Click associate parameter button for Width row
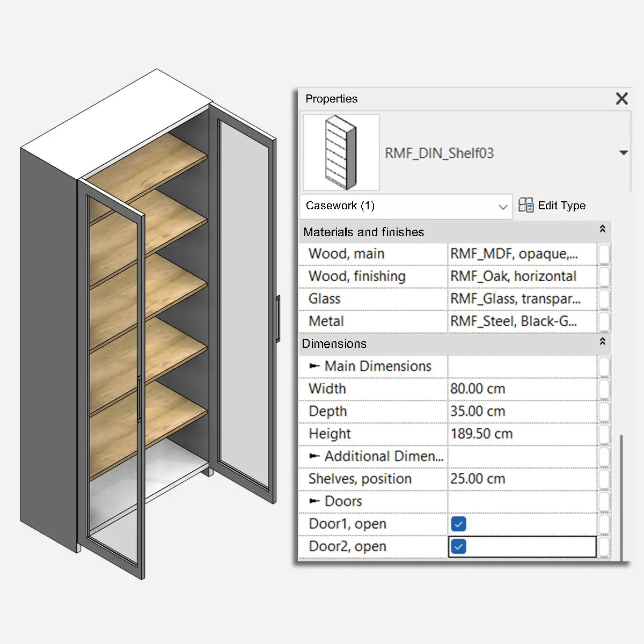The image size is (644, 644). [x=604, y=389]
